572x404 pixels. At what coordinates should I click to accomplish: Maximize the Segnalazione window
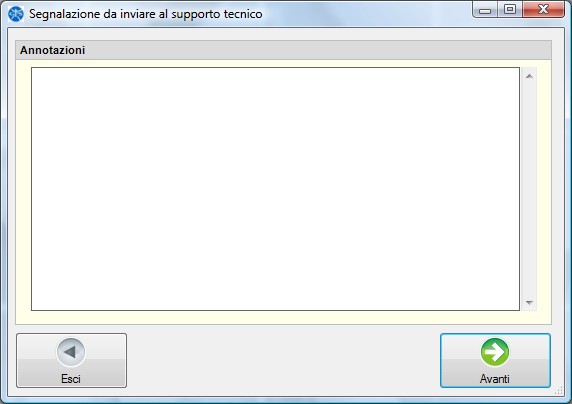coord(510,10)
